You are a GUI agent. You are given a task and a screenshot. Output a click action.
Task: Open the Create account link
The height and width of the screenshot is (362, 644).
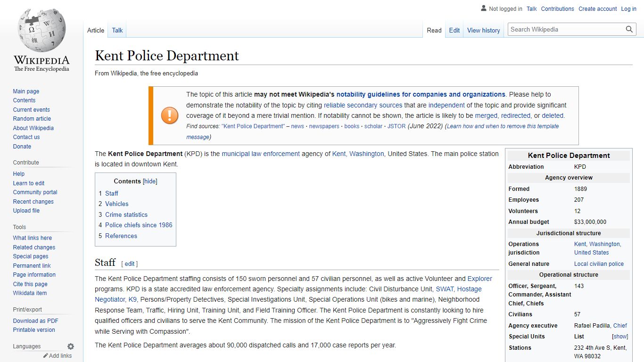coord(598,8)
